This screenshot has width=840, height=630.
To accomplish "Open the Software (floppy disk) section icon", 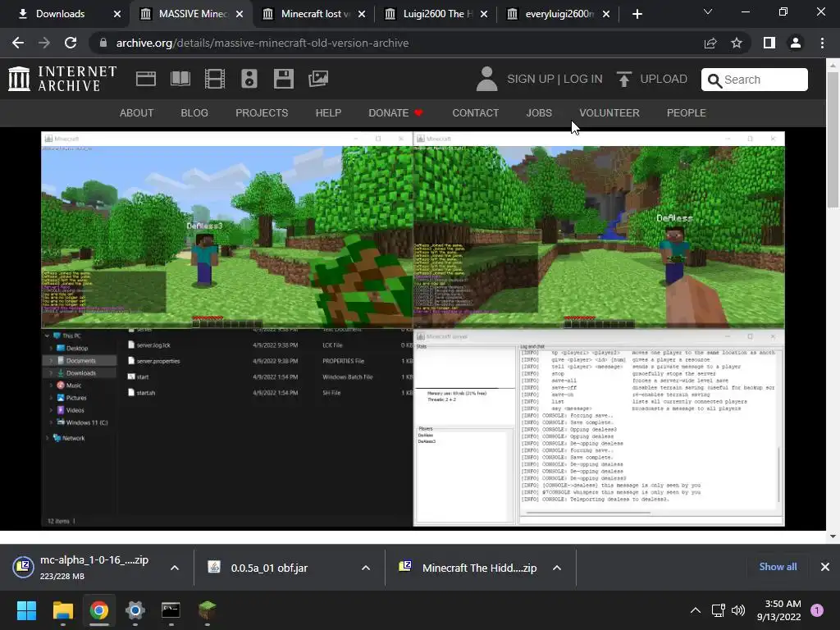I will [283, 79].
